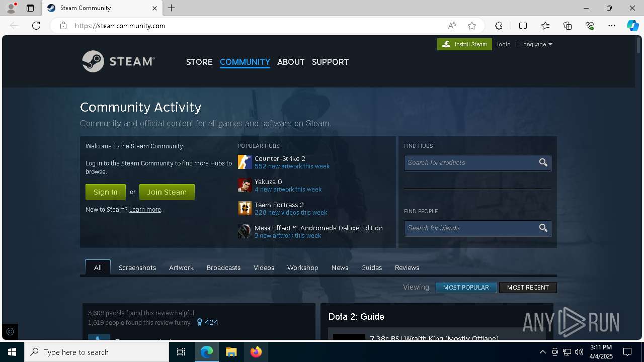Switch to the Guides tab
This screenshot has width=644, height=362.
click(x=371, y=267)
